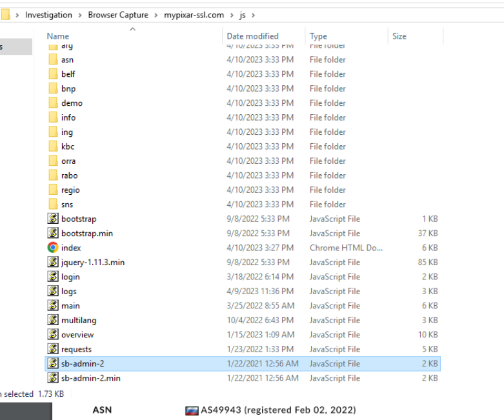Click the bootstrap JavaScript file icon
The height and width of the screenshot is (420, 504).
point(53,219)
